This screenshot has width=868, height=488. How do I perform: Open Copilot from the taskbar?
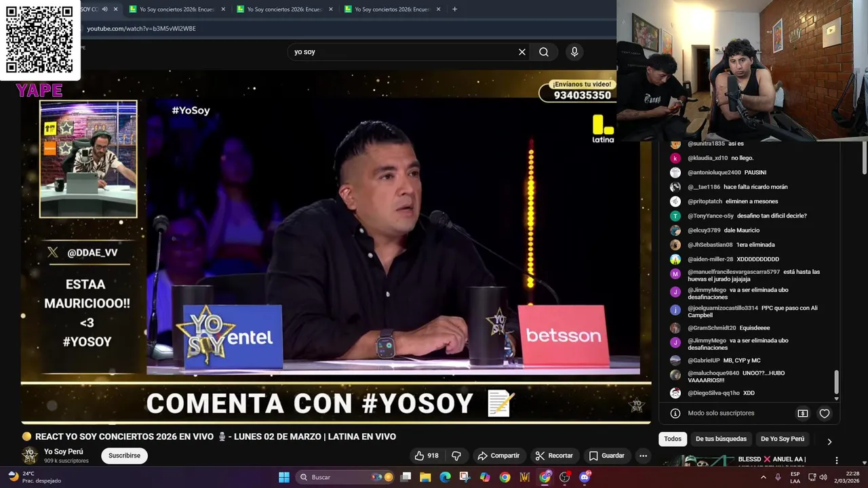485,477
